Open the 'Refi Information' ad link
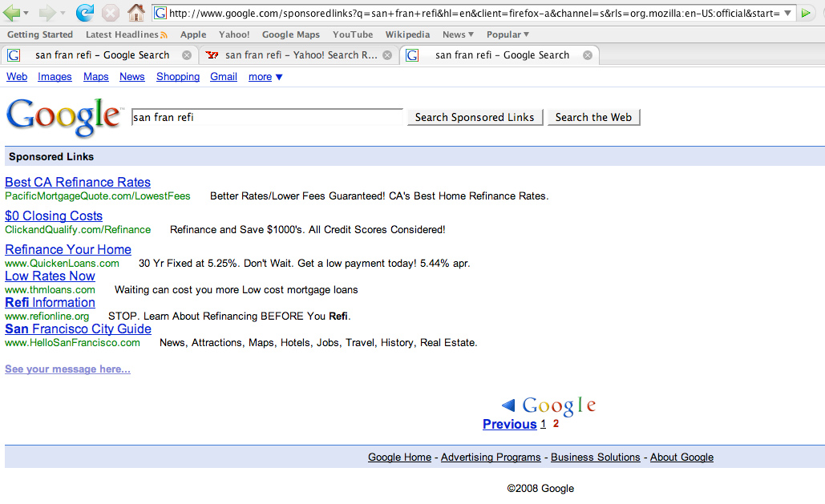The image size is (825, 504). [x=50, y=303]
